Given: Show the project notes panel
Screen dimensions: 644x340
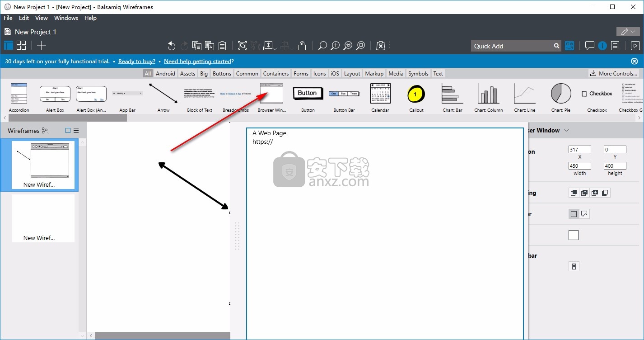Looking at the screenshot, I should (x=615, y=46).
